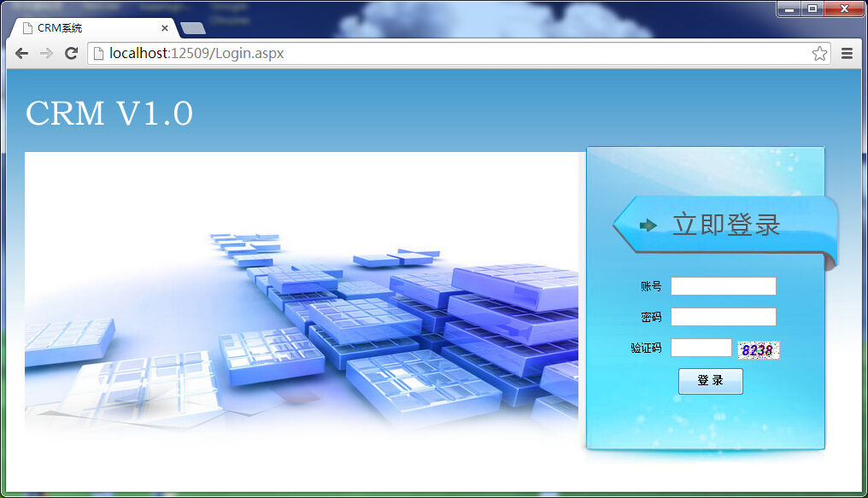The width and height of the screenshot is (868, 498).
Task: Maximize the Chrome browser window
Action: click(x=812, y=9)
